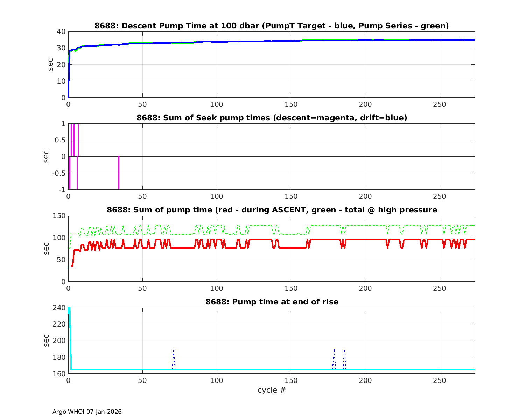525x420 pixels.
Task: Click the 40 y-axis tick in top plot
Action: [x=61, y=32]
